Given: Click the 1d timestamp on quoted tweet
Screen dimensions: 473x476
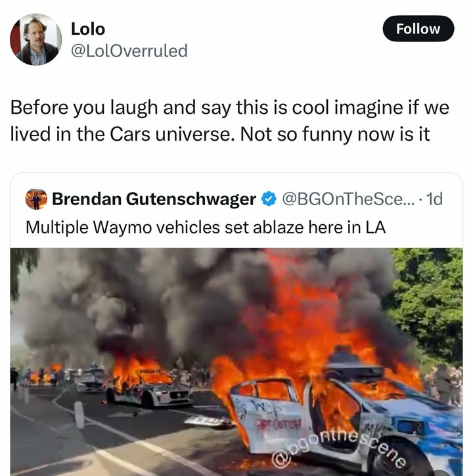Looking at the screenshot, I should (434, 199).
